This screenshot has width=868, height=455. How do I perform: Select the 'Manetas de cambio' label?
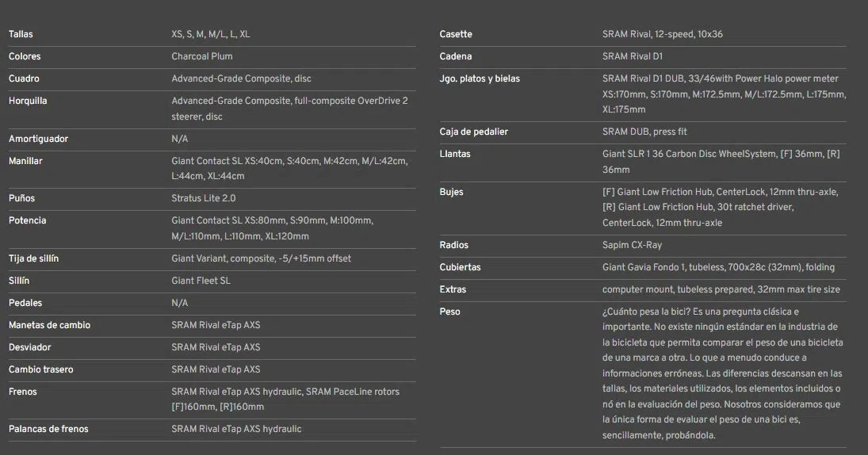49,326
